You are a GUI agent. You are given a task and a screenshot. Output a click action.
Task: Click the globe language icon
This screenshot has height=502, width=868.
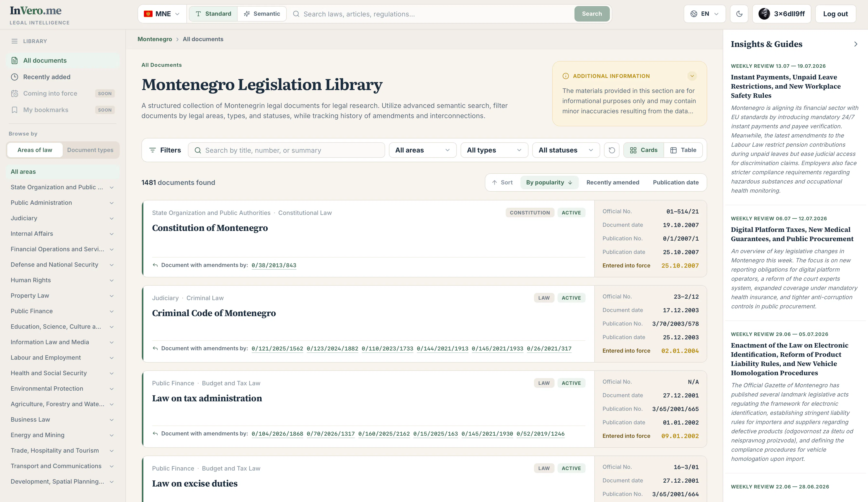[x=694, y=14]
